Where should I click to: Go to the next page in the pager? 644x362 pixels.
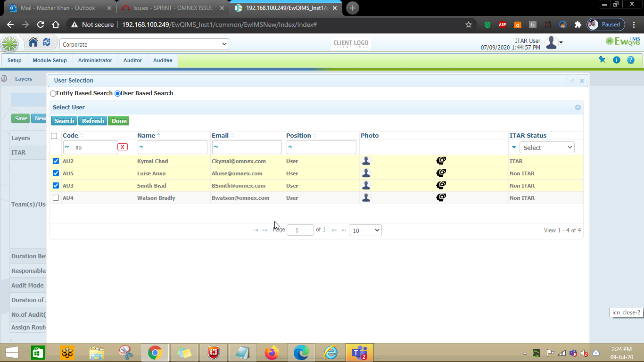tap(334, 230)
